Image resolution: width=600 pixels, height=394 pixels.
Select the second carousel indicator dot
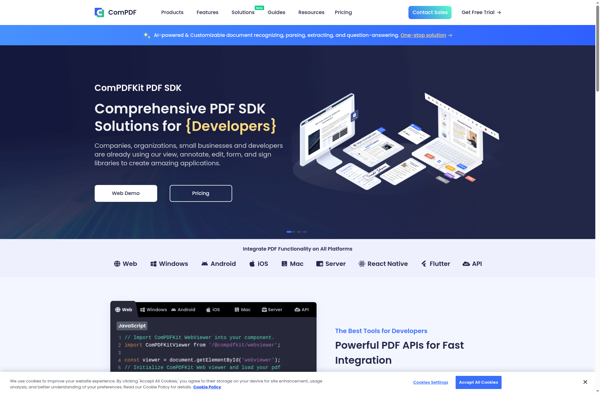(299, 232)
